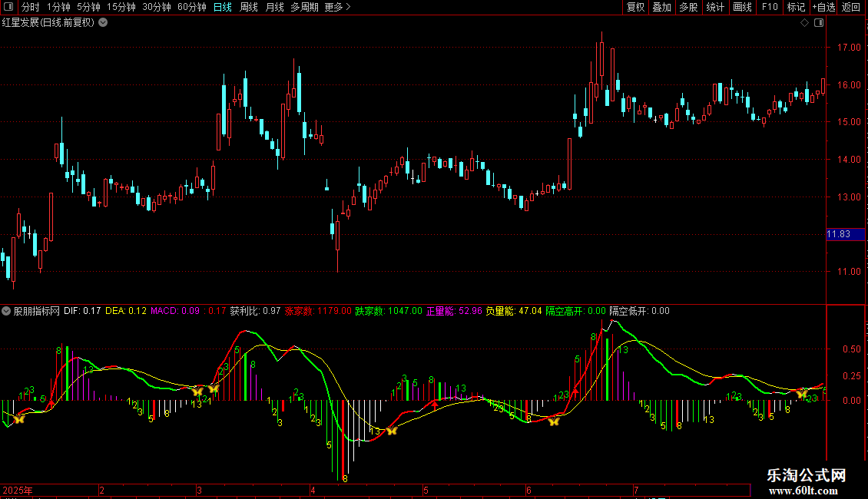Click the 股朋指标网 indicator name
This screenshot has width=868, height=499.
(37, 311)
